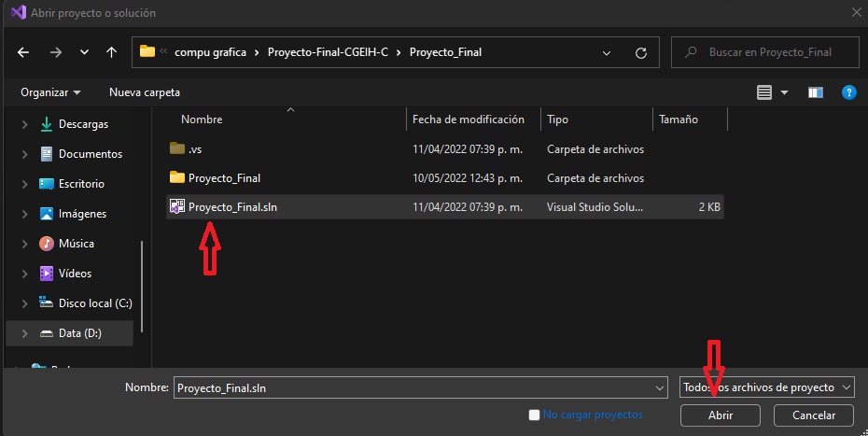Open help with the blue question mark
This screenshot has width=868, height=436.
[x=849, y=92]
